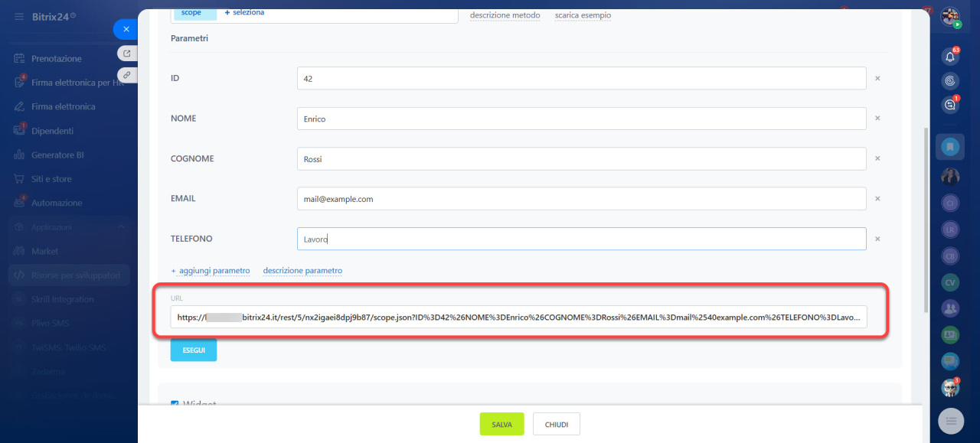
Task: Open the notifications bell
Action: coord(950,57)
